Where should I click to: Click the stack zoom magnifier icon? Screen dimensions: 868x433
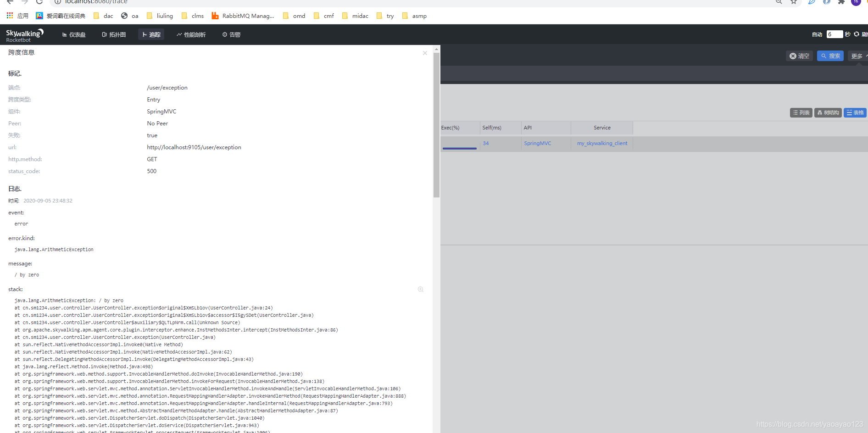421,289
